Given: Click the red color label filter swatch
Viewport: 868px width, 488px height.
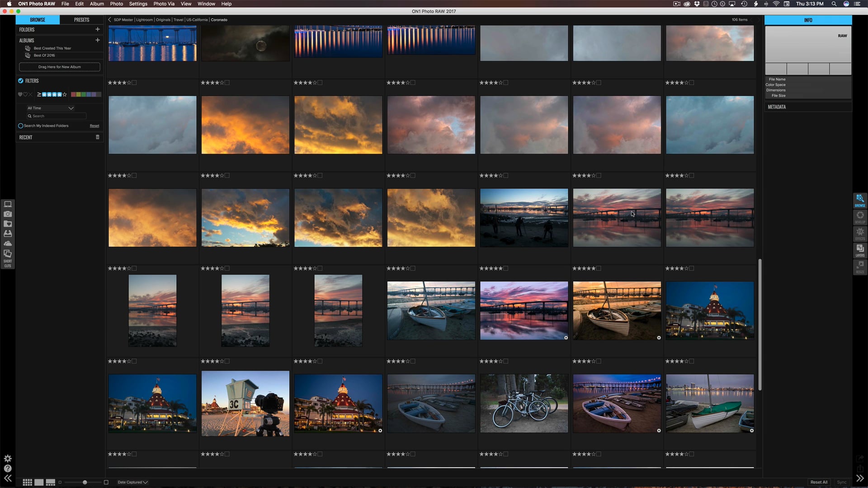Looking at the screenshot, I should [73, 94].
